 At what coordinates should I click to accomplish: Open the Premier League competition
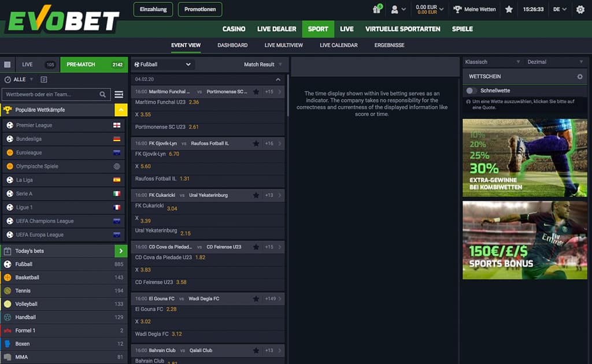64,125
